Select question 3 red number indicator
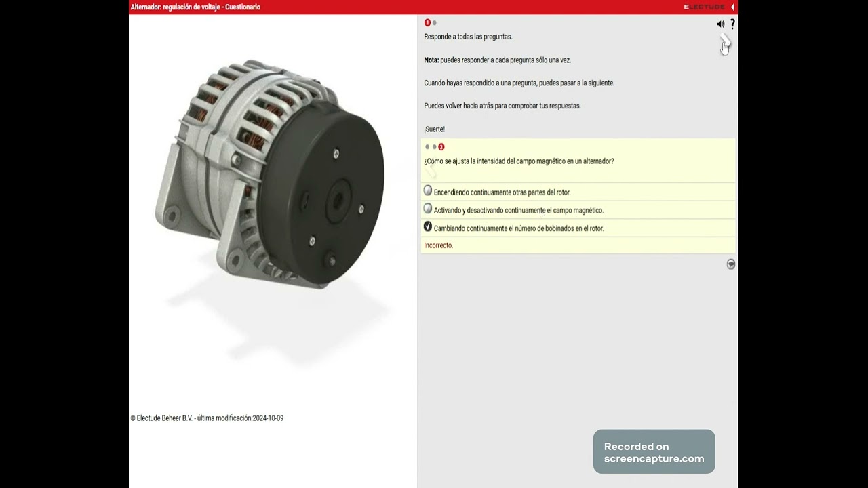 point(441,147)
